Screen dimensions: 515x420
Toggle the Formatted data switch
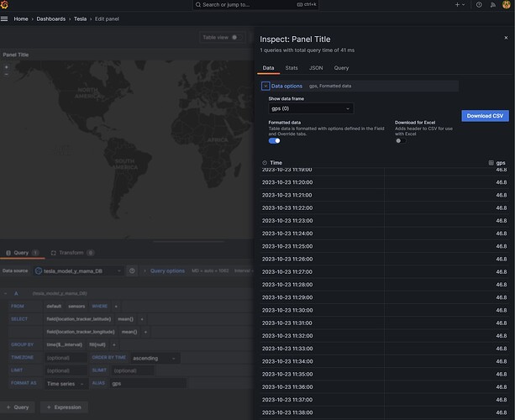275,140
